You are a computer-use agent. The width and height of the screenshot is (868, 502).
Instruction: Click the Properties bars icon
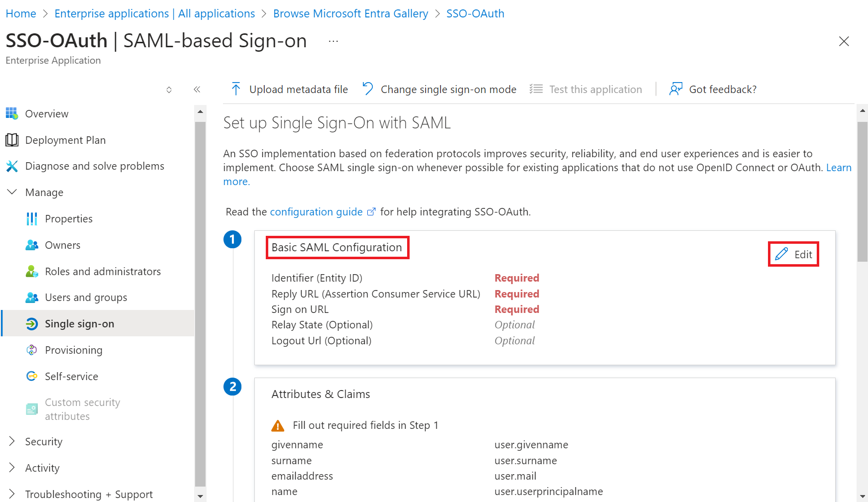[32, 219]
